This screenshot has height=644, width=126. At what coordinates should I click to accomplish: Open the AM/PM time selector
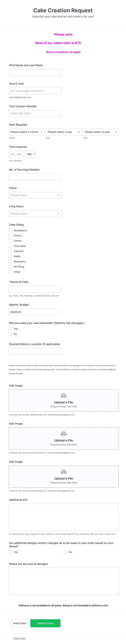coord(31,154)
